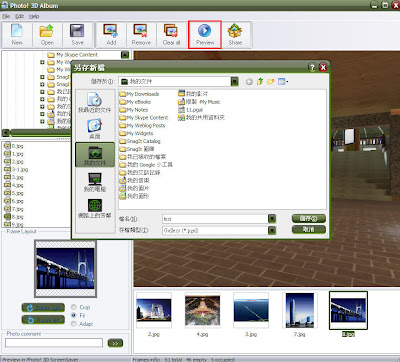The image size is (400, 362).
Task: Open the Gallery file type dropdown arrow
Action: (x=272, y=230)
